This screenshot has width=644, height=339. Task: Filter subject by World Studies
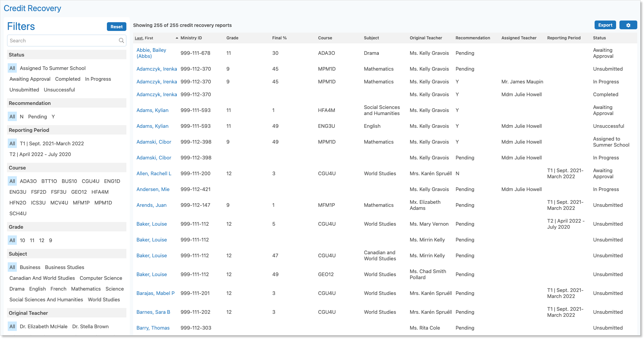click(104, 300)
